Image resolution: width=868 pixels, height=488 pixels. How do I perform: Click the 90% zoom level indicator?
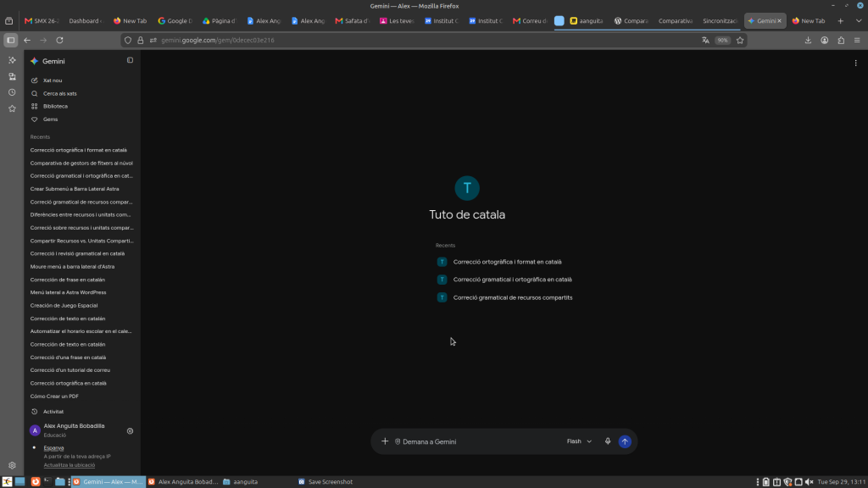722,41
